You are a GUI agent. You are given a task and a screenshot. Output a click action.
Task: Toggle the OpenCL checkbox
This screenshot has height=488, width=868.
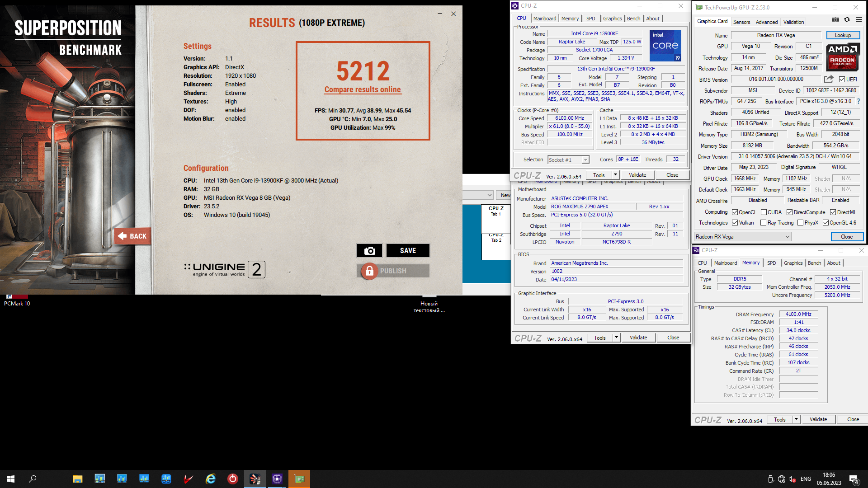point(735,212)
